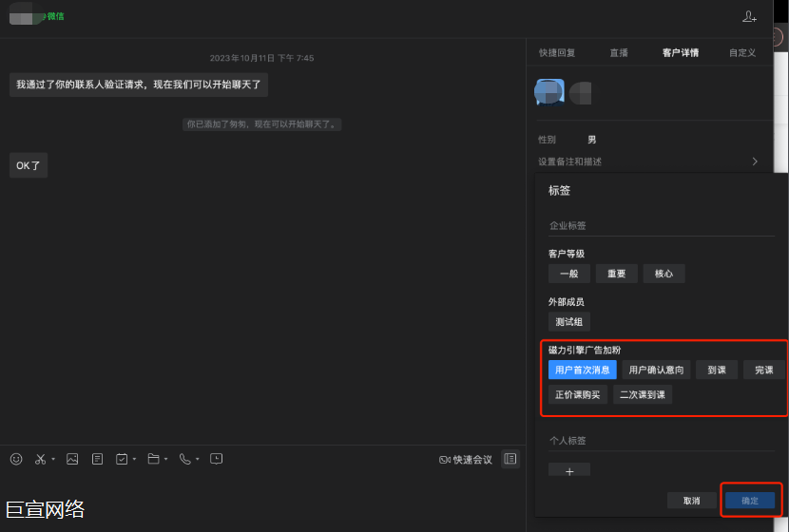
Task: Open 设置备注和描述 chevron
Action: point(755,161)
